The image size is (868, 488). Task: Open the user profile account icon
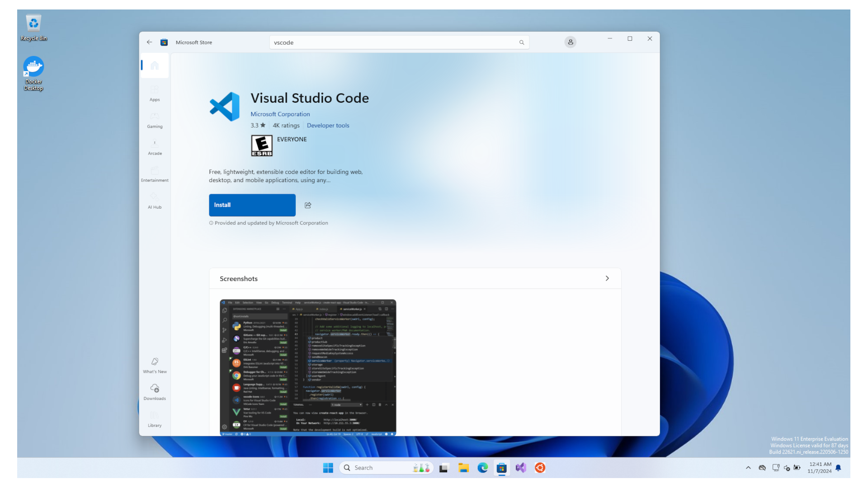[x=570, y=42]
